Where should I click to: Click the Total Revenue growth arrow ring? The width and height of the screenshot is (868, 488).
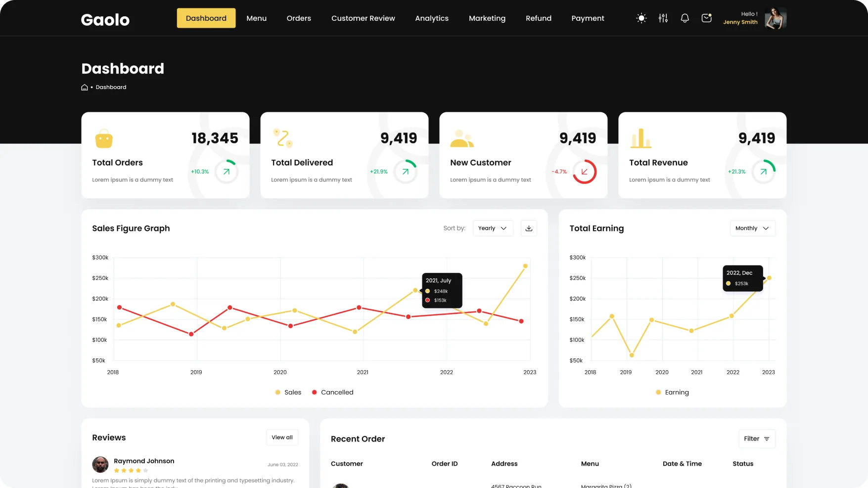(x=764, y=172)
